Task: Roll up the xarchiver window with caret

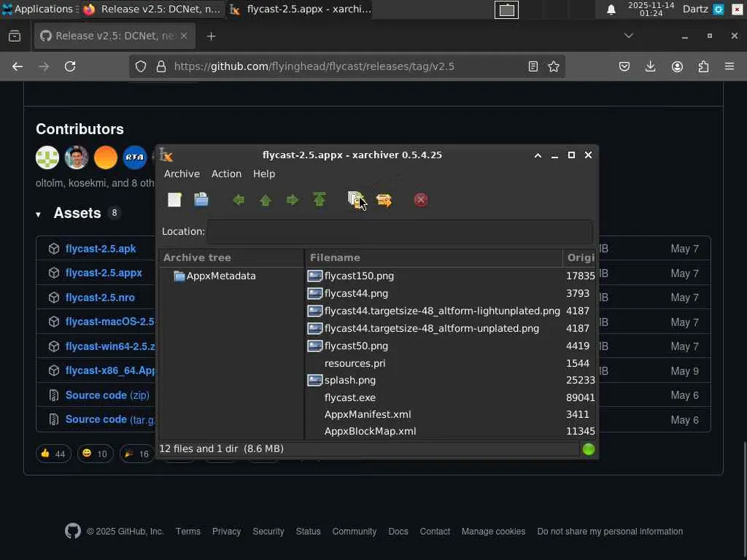Action: (538, 155)
